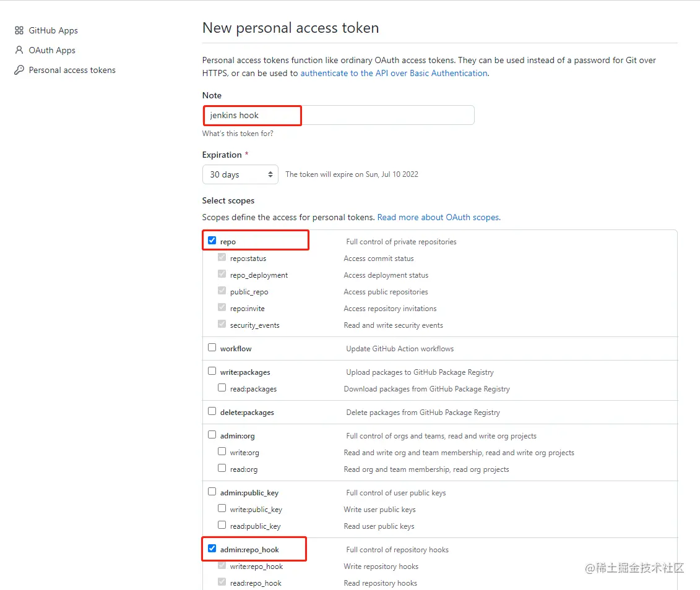Enable the delete:packages scope
The width and height of the screenshot is (700, 590).
tap(212, 411)
